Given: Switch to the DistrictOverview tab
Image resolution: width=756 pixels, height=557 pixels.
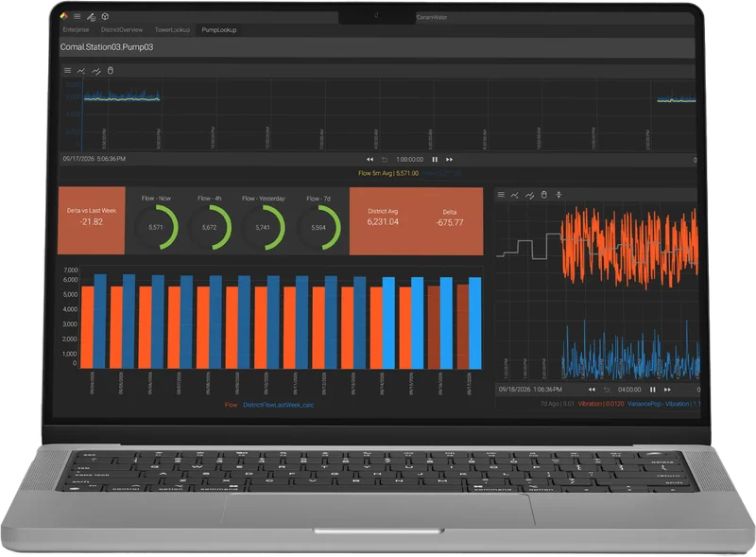Looking at the screenshot, I should pos(122,30).
